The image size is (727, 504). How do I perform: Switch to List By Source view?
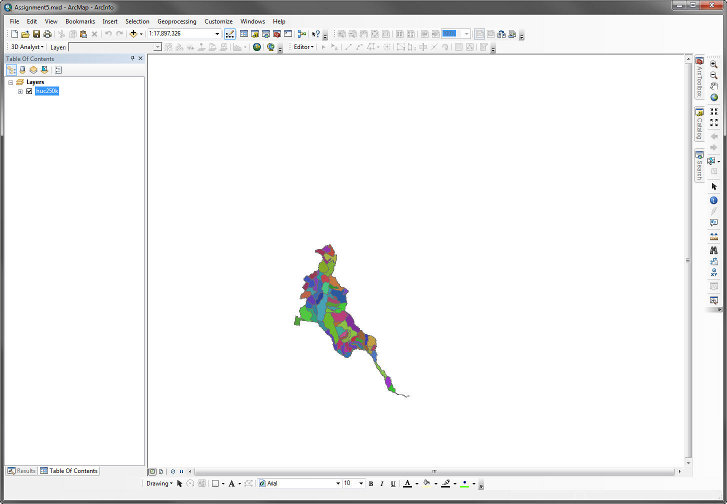pos(22,70)
